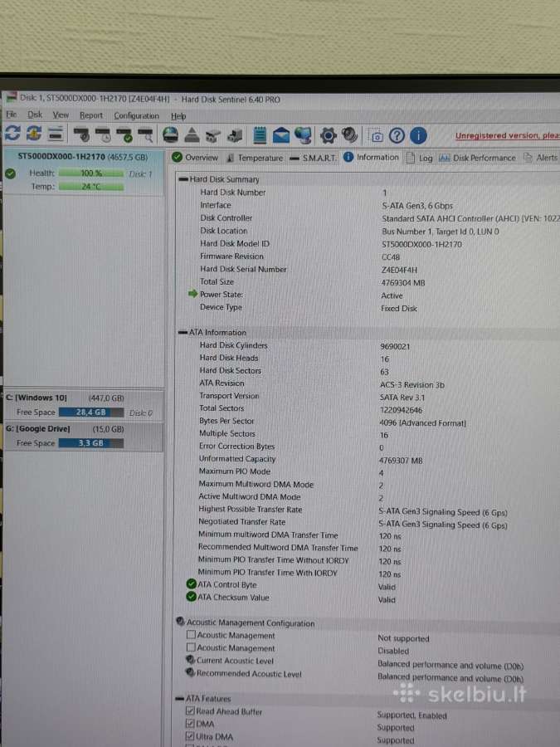
Task: Click the ACS-3 Revision 3b value
Action: pos(411,384)
